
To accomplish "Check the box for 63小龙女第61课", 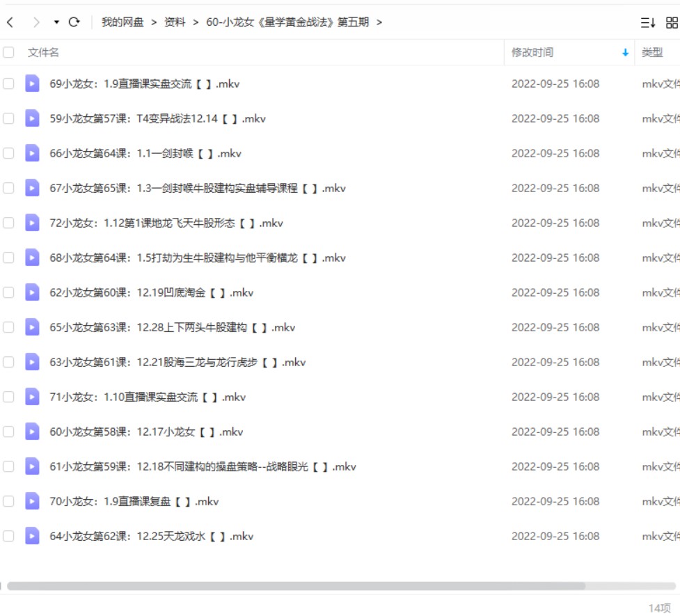I will coord(8,362).
